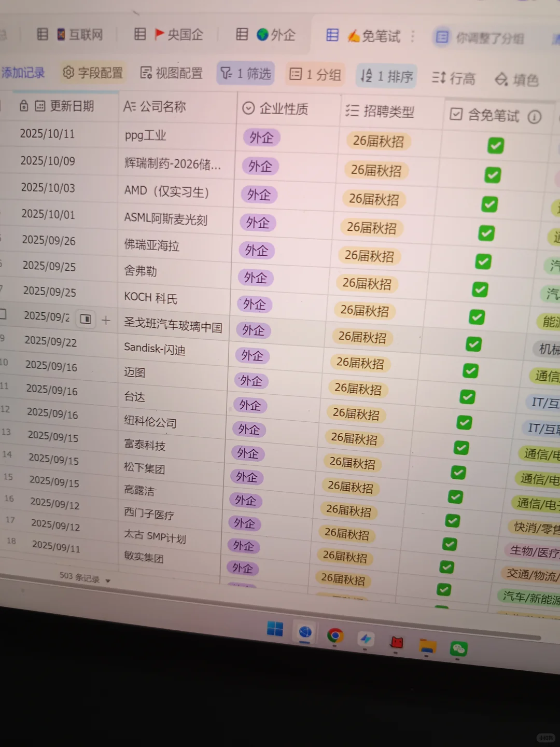Open 招聘类型 tag for 高露洁 row
560x747 pixels.
[x=350, y=487]
